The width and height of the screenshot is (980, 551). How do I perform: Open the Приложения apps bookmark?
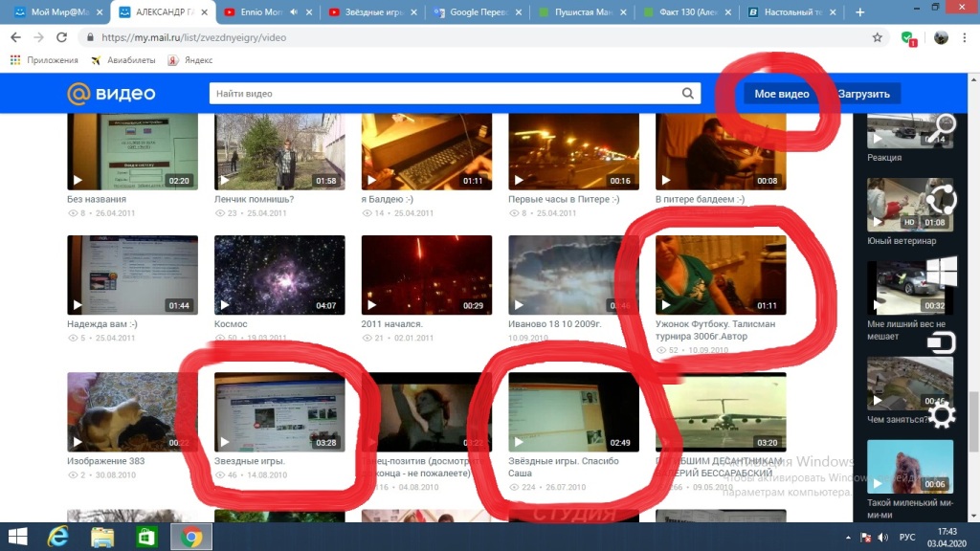pyautogui.click(x=44, y=60)
